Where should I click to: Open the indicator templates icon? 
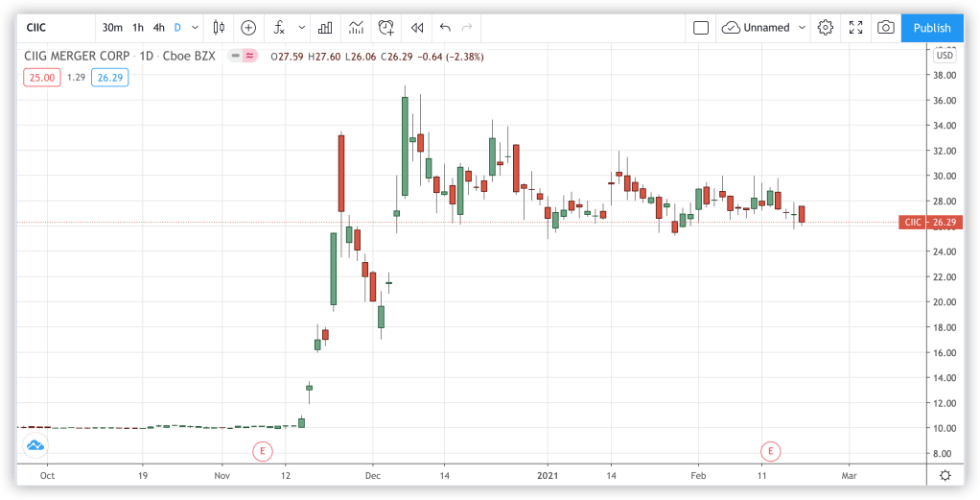(x=356, y=28)
